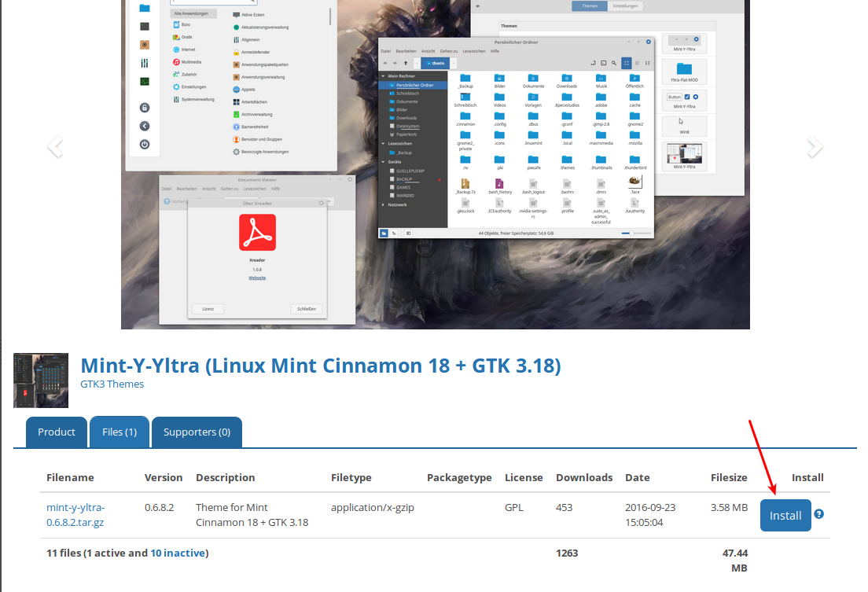Click the Filesize column header
The image size is (868, 592).
tap(729, 477)
